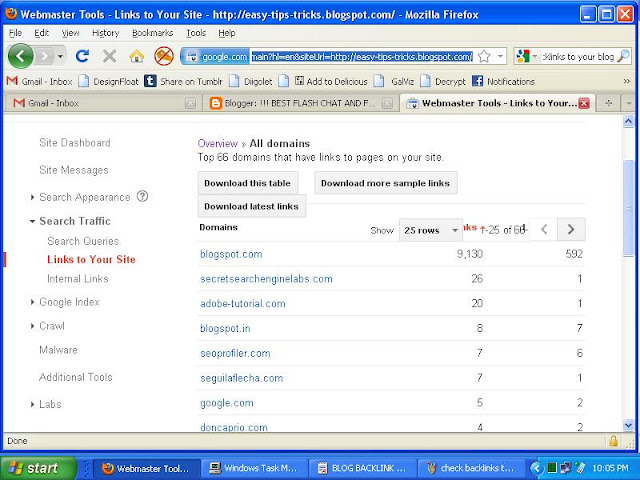Open the Bookmarks menu
Screen dimensions: 640x480
point(152,33)
